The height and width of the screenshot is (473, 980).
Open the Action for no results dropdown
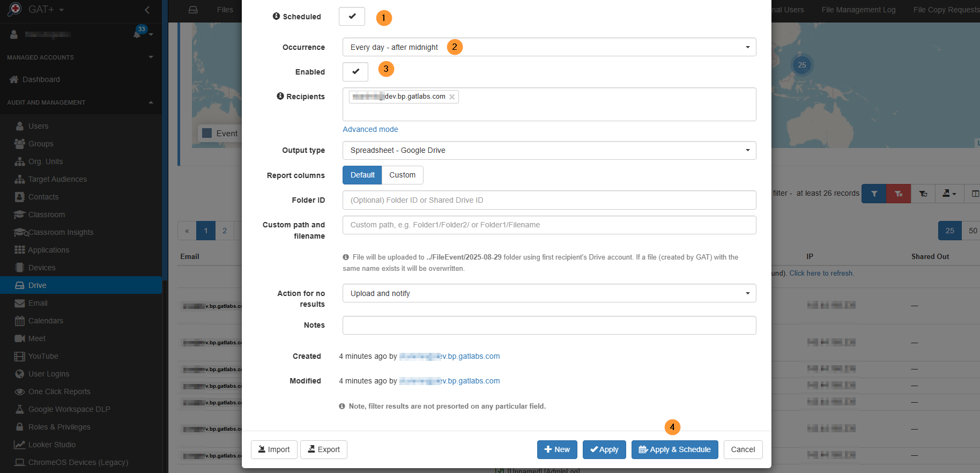tap(549, 293)
